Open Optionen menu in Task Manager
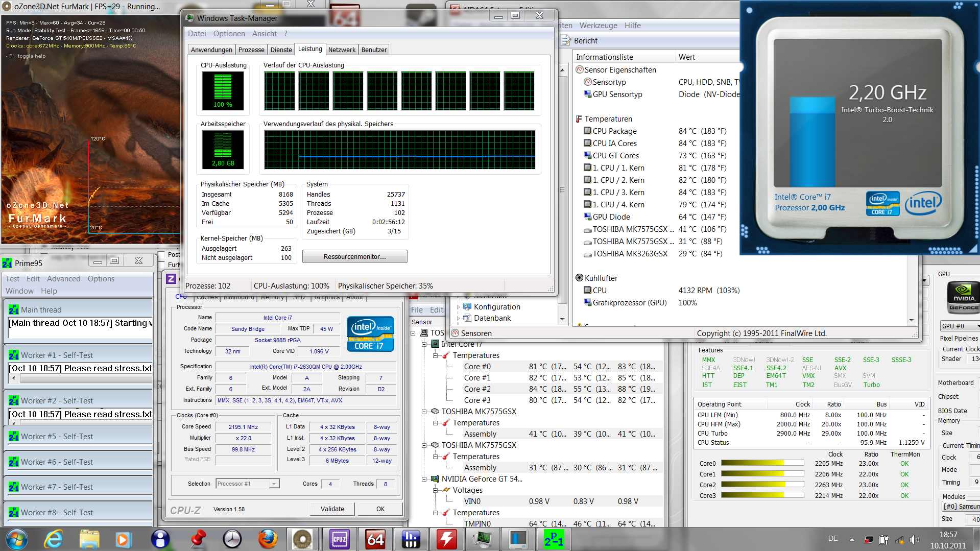Screen dimensions: 980x551 click(229, 34)
